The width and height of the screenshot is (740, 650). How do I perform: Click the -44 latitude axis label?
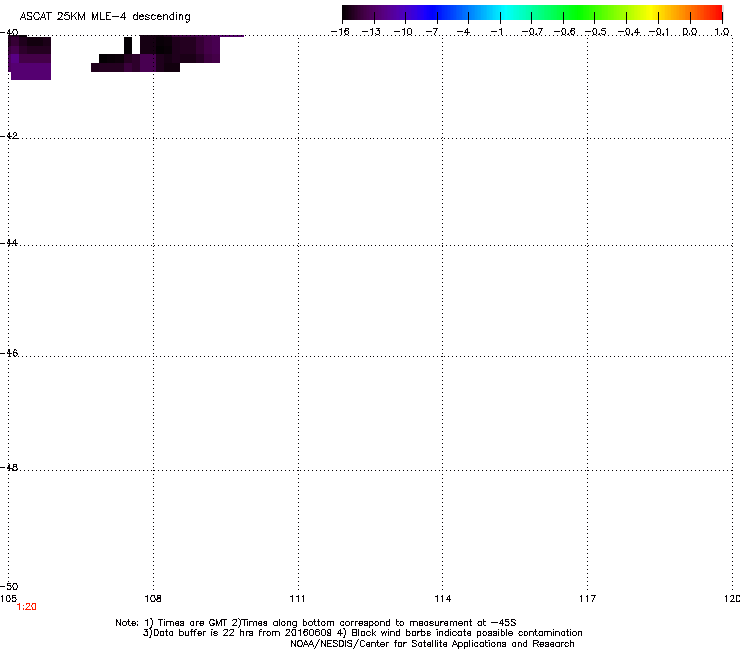[x=9, y=243]
